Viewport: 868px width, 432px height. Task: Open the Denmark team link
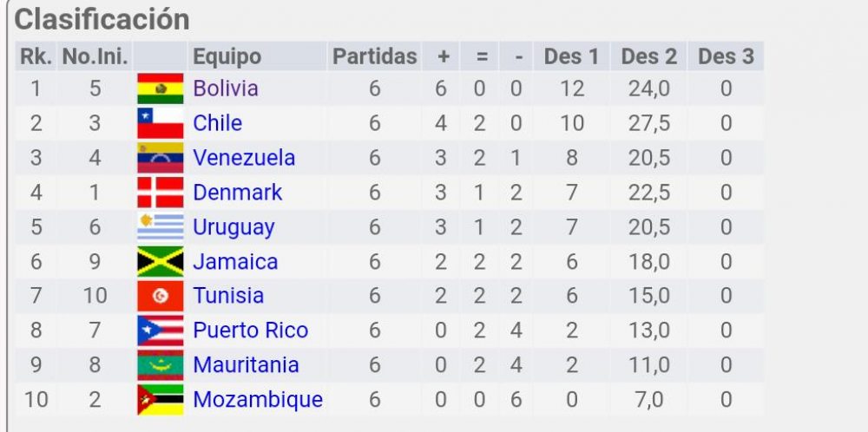[238, 193]
